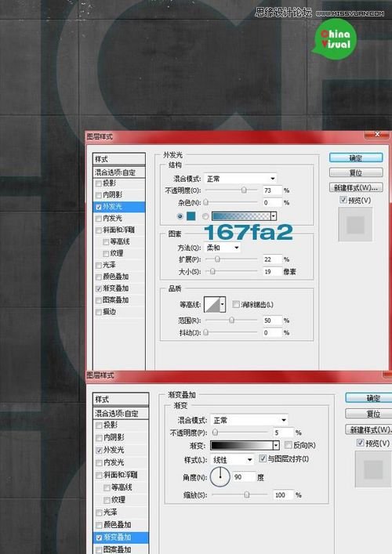Select the gradient glow radio button
Image resolution: width=392 pixels, height=554 pixels.
click(x=205, y=216)
